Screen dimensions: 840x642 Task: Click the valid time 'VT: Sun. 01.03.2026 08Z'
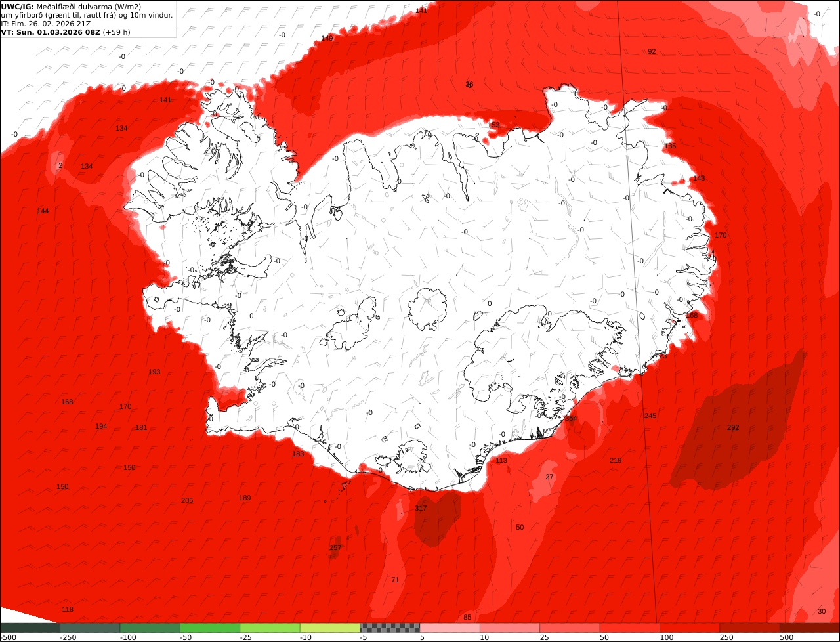point(50,32)
